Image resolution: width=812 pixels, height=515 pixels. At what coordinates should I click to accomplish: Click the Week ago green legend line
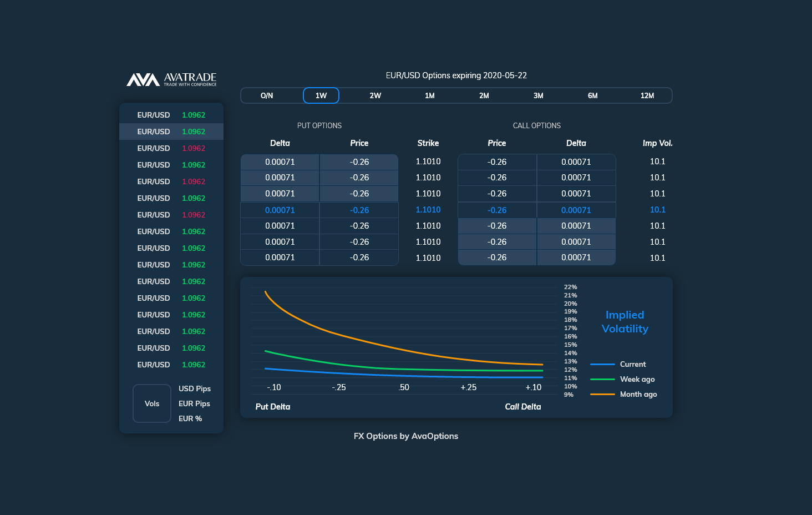pos(602,380)
